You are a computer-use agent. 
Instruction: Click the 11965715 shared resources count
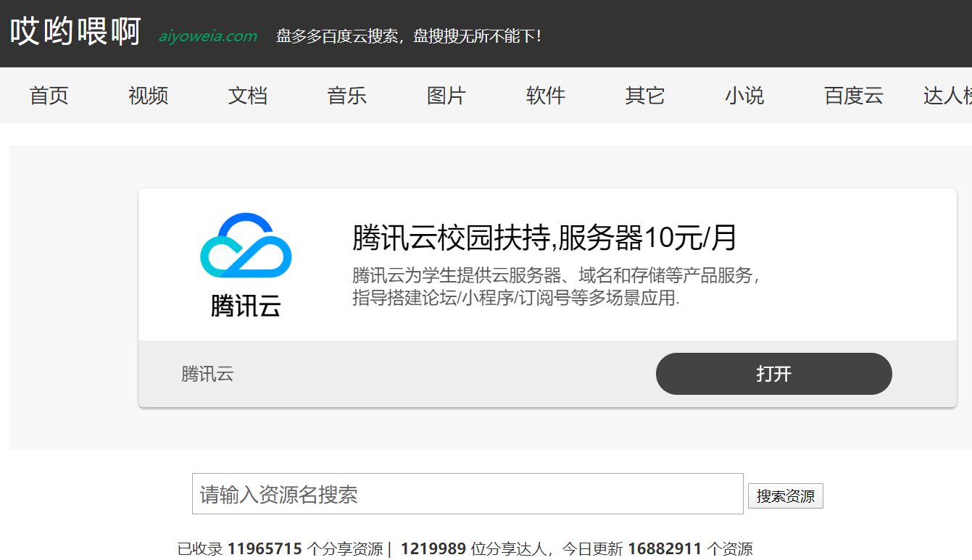tap(265, 549)
